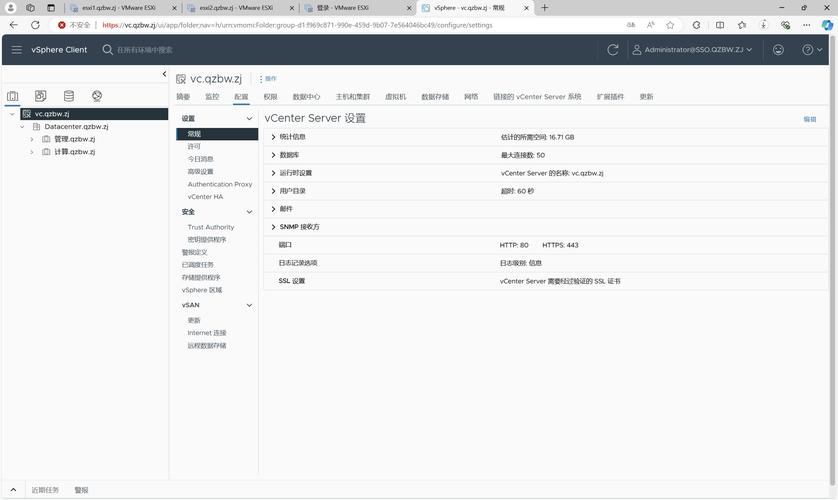
Task: Expand the 管理.qzbw.zj cluster node
Action: (x=32, y=139)
